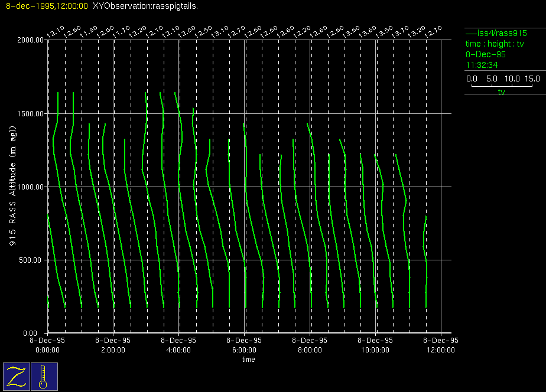The image size is (546, 392).
Task: Click the 13.10 profile label at top
Action: click(220, 31)
